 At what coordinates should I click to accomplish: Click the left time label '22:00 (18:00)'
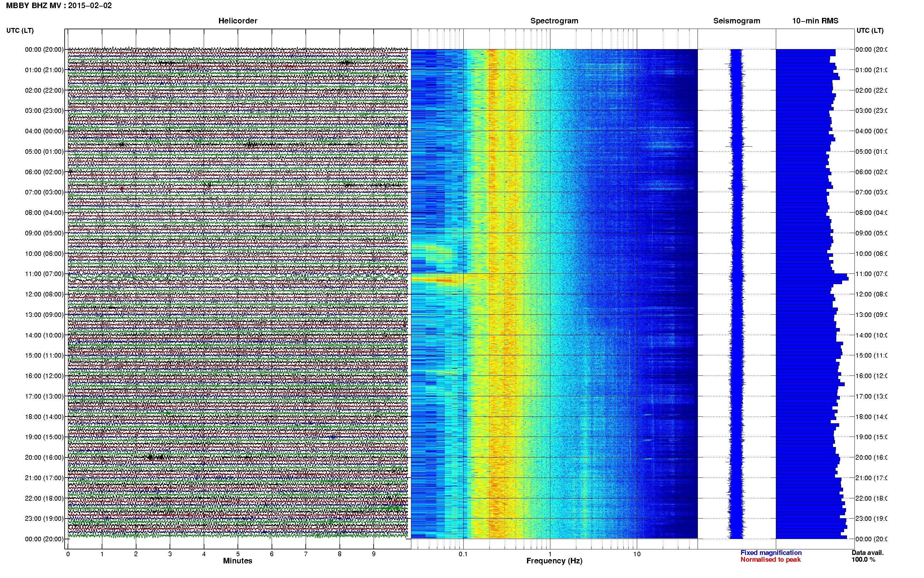click(x=44, y=498)
